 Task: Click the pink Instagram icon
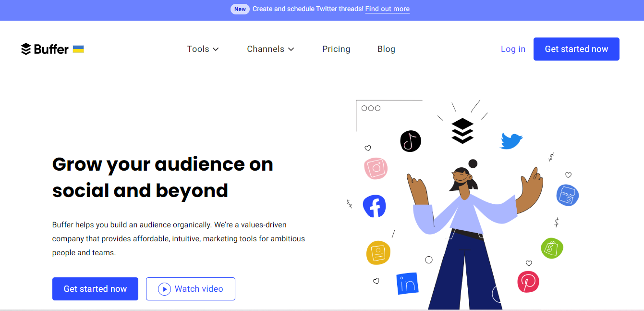tap(376, 168)
